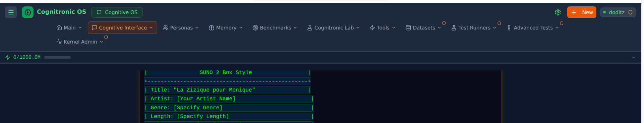
Task: Open the Tools menu
Action: click(383, 28)
